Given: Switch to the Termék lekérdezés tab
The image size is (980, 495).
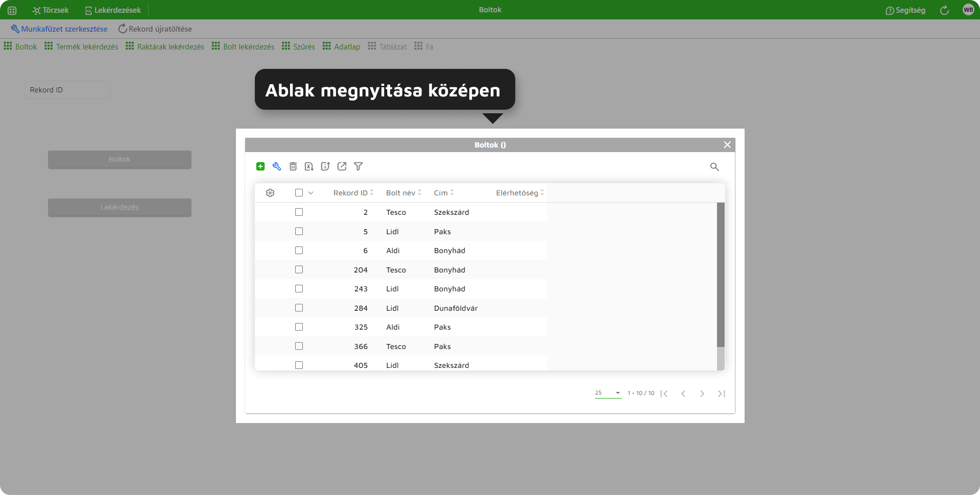Looking at the screenshot, I should (81, 46).
